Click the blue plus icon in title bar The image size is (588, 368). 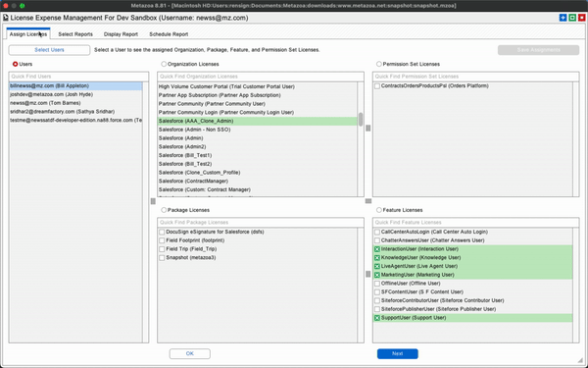[x=563, y=18]
